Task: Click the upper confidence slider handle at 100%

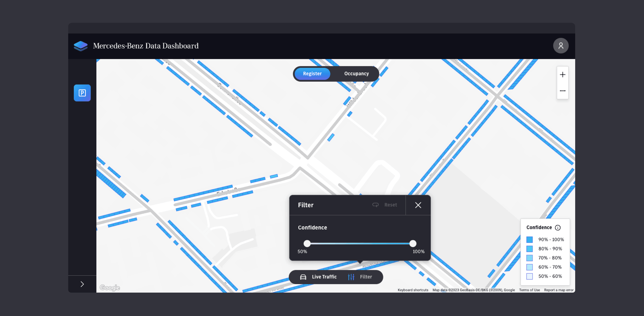Action: point(413,243)
